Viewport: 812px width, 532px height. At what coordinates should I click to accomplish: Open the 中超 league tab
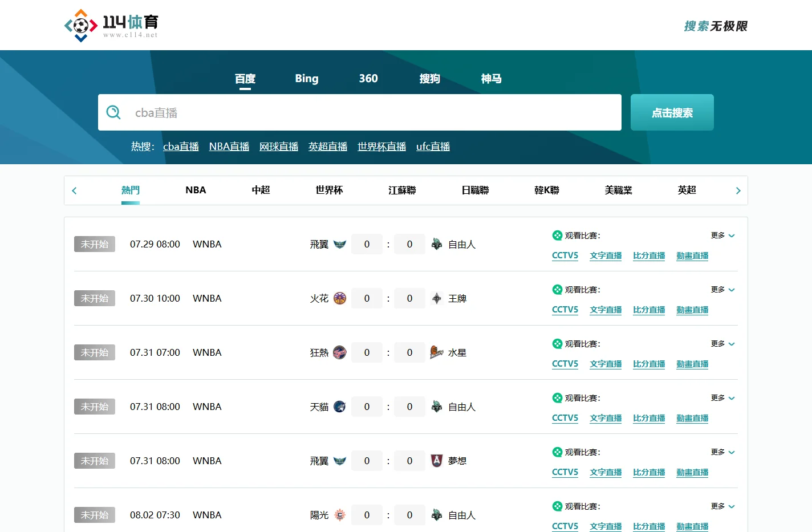[261, 190]
